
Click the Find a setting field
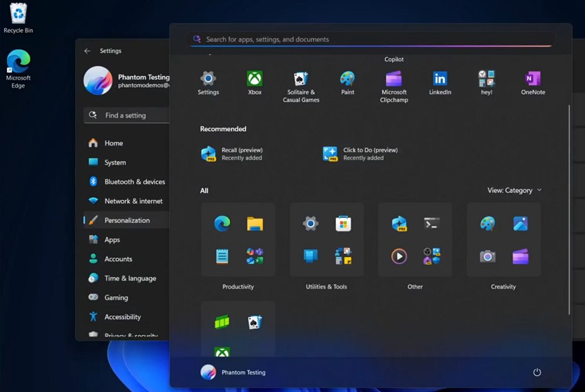coord(127,115)
